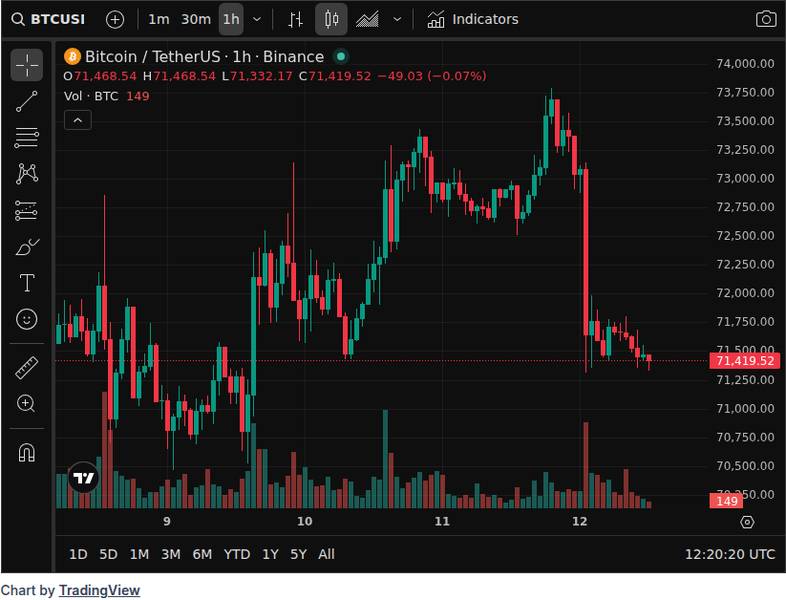Click the green market status dot

pyautogui.click(x=341, y=57)
